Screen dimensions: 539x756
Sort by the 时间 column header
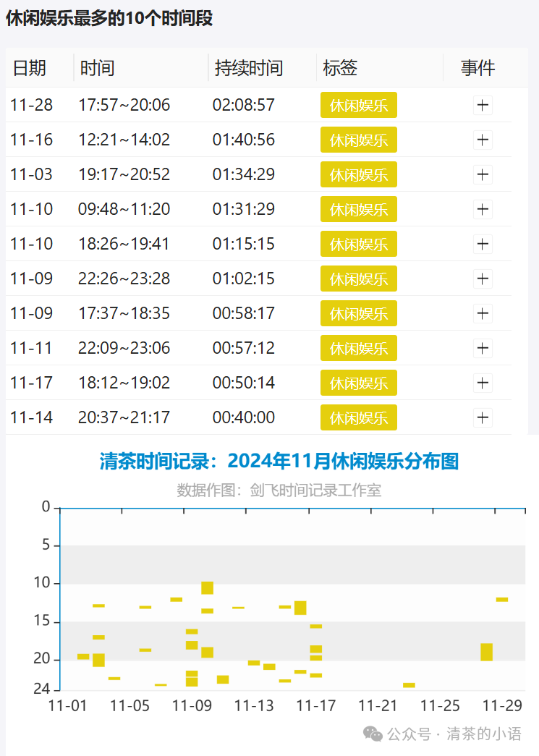coord(98,68)
